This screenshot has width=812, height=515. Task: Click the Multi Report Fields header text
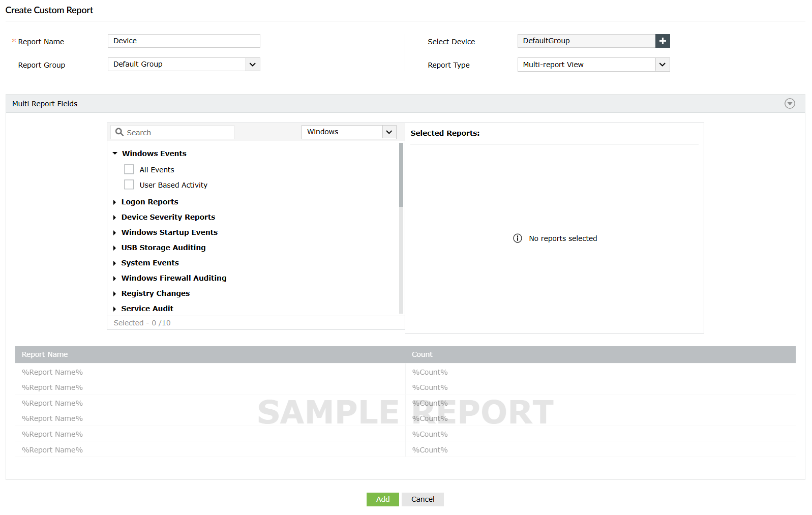(x=45, y=104)
